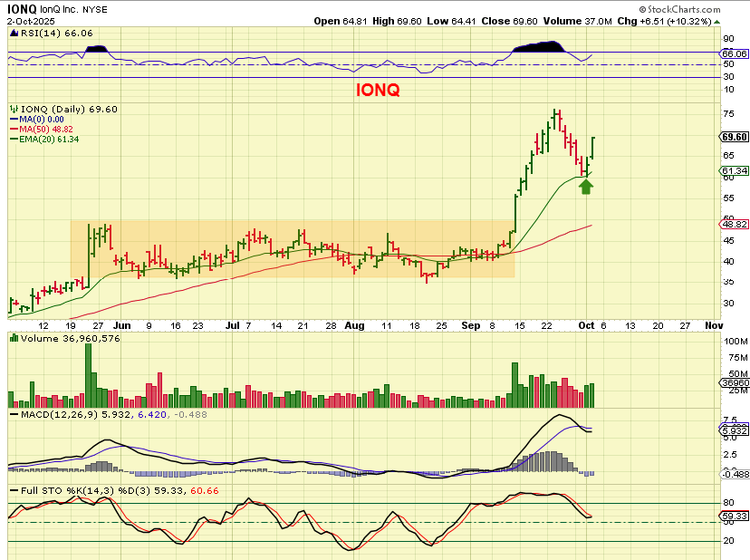This screenshot has height=560, width=750.
Task: Click the black dash before MACD(12,26,9)
Action: pos(14,414)
